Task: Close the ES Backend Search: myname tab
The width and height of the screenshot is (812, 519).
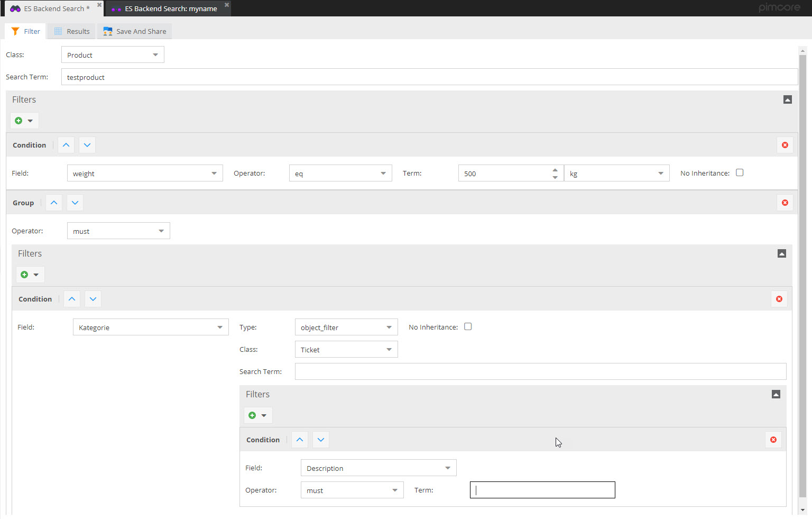Action: coord(227,5)
